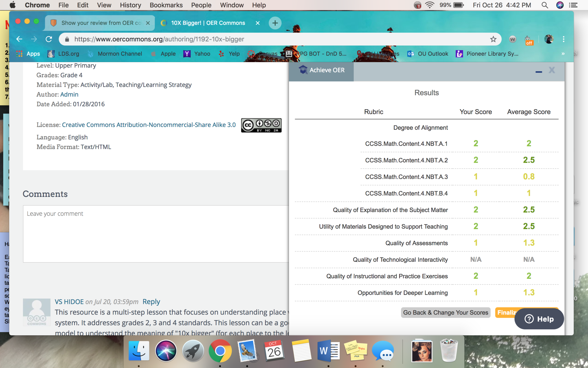Click the Admin author link

coord(69,94)
